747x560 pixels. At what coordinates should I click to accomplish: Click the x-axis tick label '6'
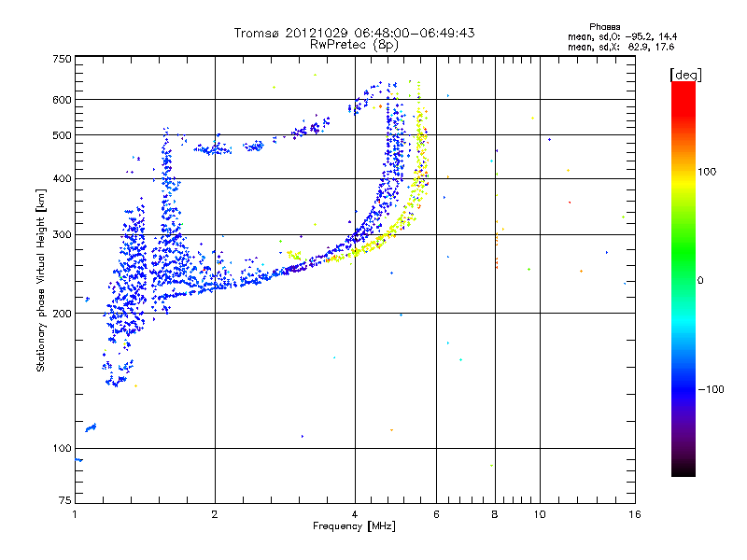pos(436,514)
